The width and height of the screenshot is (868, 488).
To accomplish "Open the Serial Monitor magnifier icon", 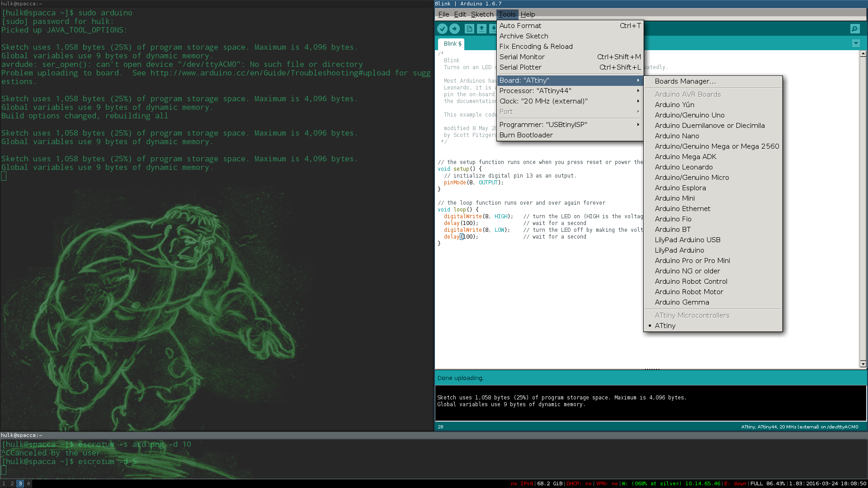I will [x=854, y=29].
